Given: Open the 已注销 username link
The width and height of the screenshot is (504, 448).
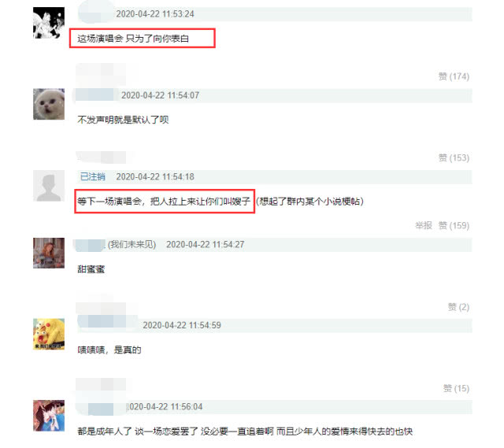Looking at the screenshot, I should click(93, 176).
